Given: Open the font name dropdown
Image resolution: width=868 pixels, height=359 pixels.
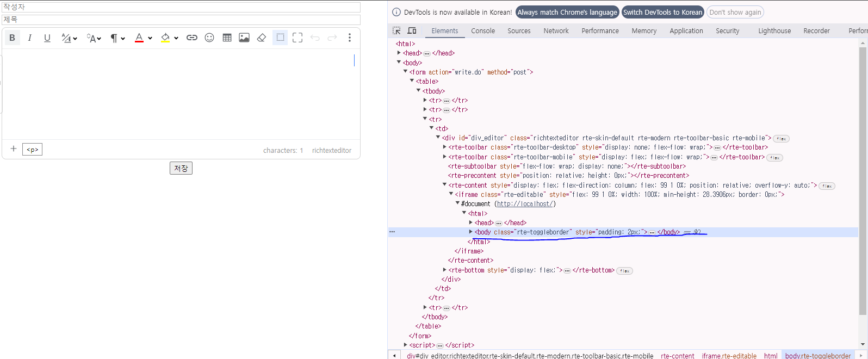Looking at the screenshot, I should [x=69, y=38].
